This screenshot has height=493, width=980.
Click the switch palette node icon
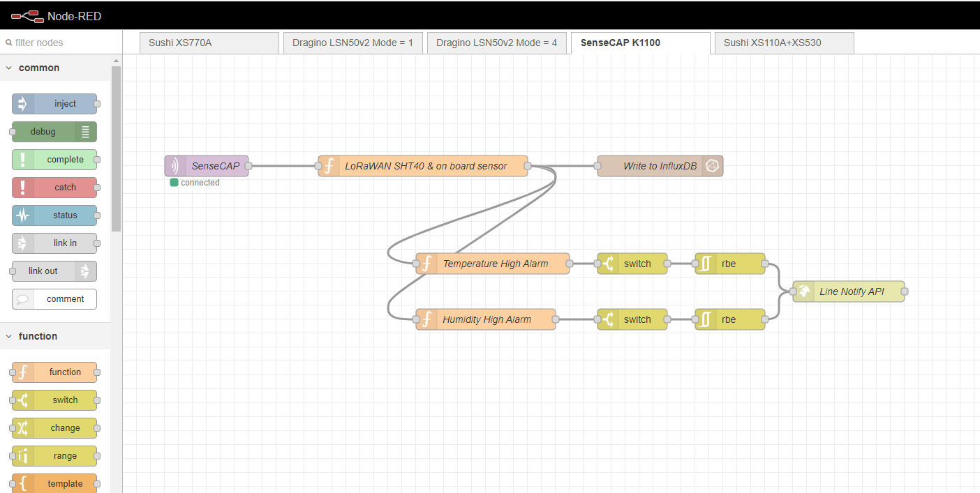22,400
